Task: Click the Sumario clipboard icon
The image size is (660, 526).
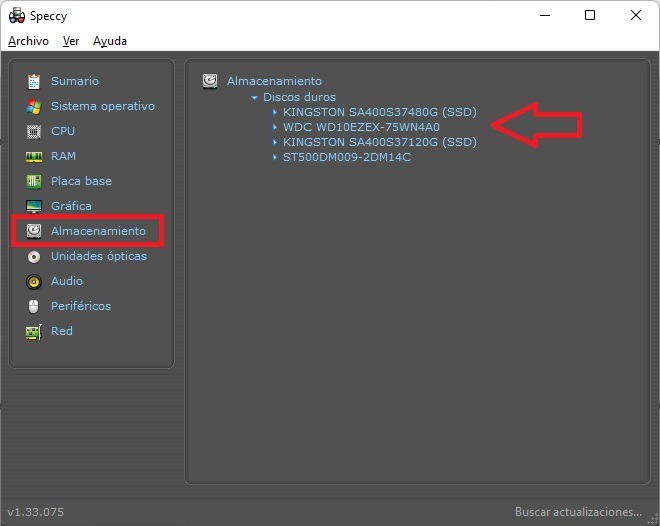Action: [x=34, y=81]
